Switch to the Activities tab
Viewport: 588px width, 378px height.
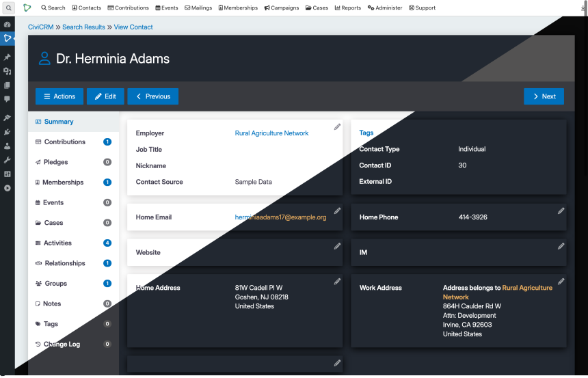58,243
